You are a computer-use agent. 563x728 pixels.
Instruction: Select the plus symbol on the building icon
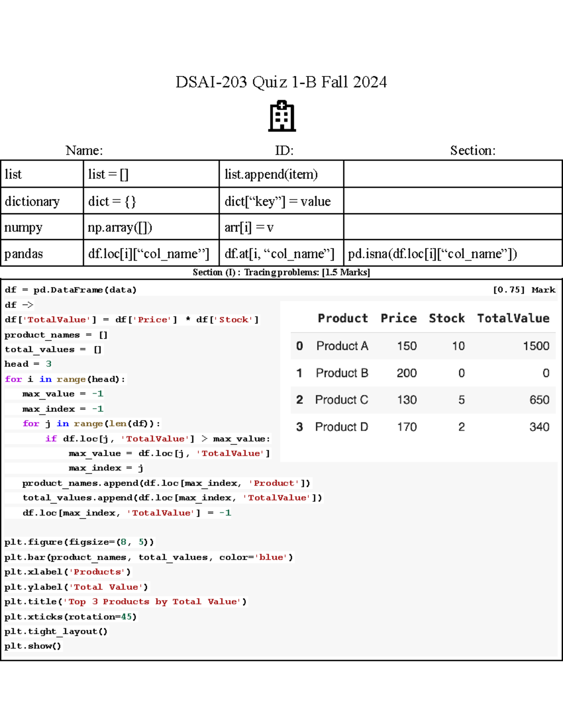click(x=281, y=104)
